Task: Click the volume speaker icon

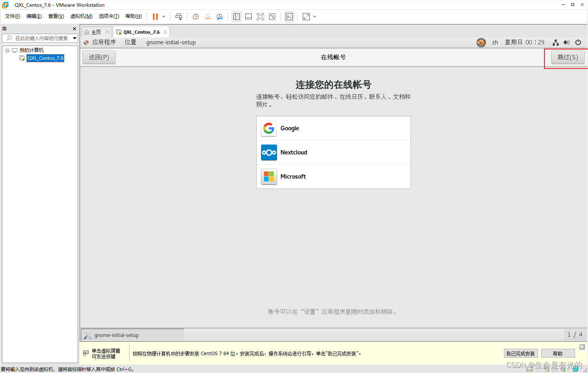Action: (567, 42)
